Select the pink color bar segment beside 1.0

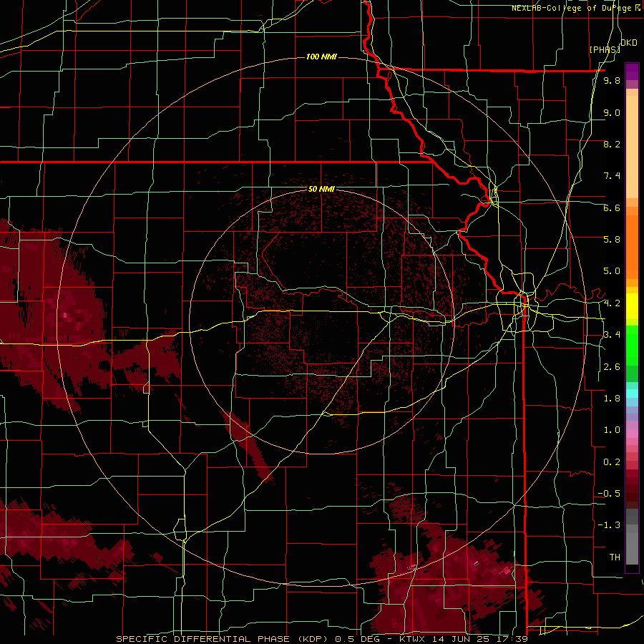(632, 434)
